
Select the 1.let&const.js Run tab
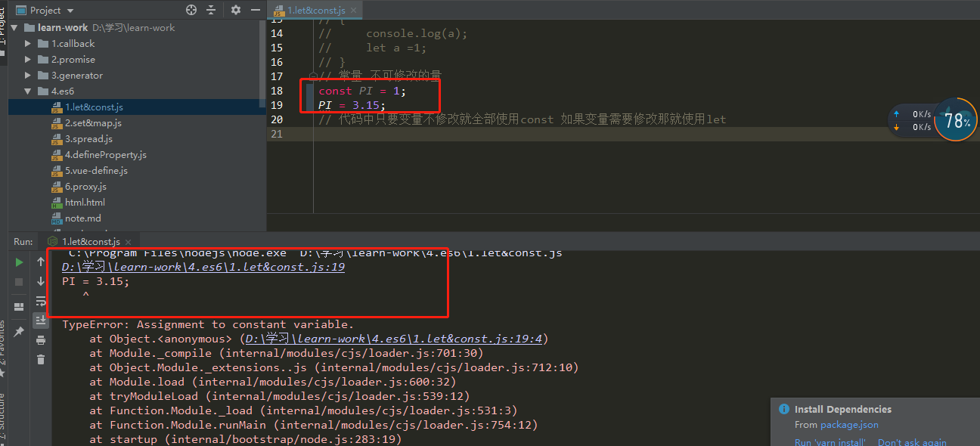[x=91, y=242]
